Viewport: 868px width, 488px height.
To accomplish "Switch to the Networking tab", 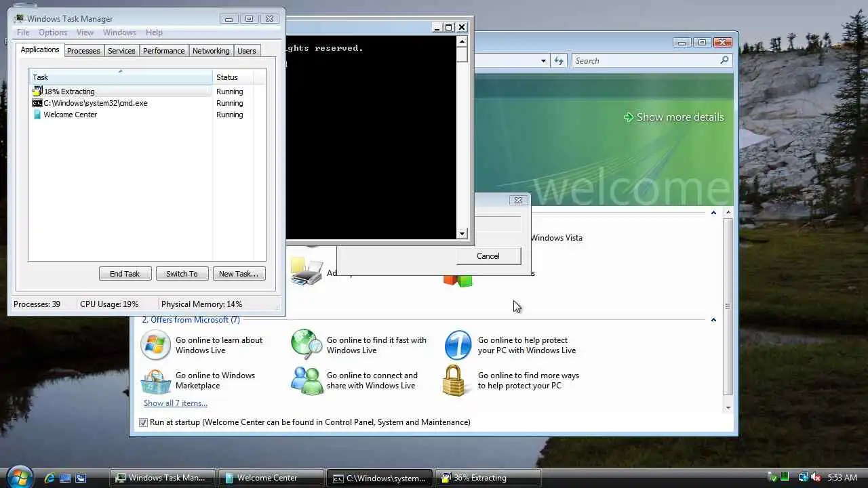I will (x=211, y=51).
